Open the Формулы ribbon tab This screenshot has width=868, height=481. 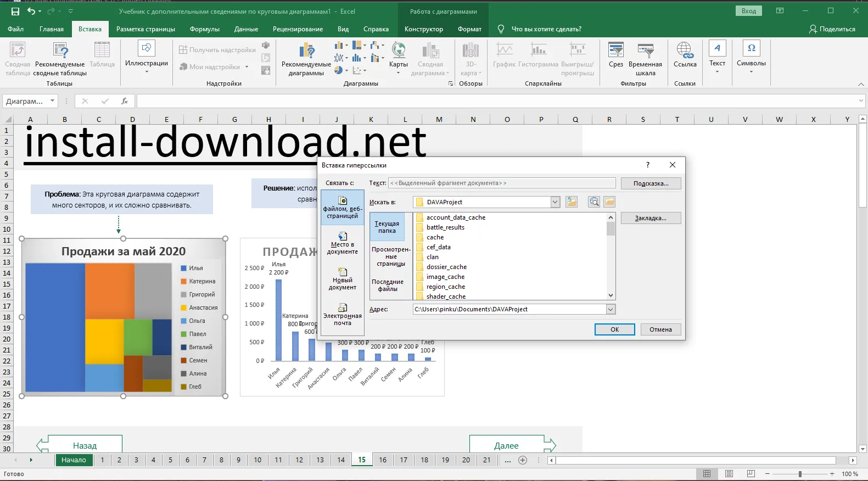pyautogui.click(x=204, y=29)
